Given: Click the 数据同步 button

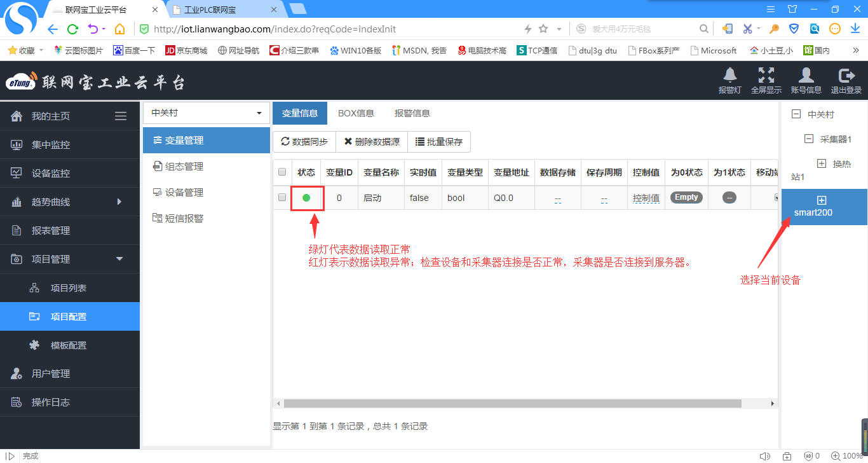Looking at the screenshot, I should [x=304, y=142].
